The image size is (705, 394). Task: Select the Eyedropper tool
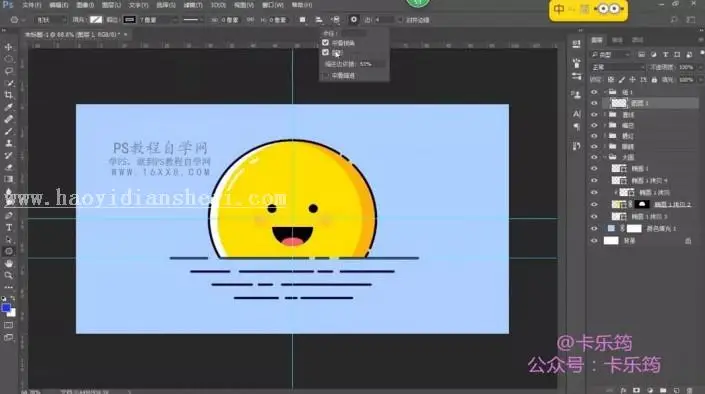[x=9, y=107]
